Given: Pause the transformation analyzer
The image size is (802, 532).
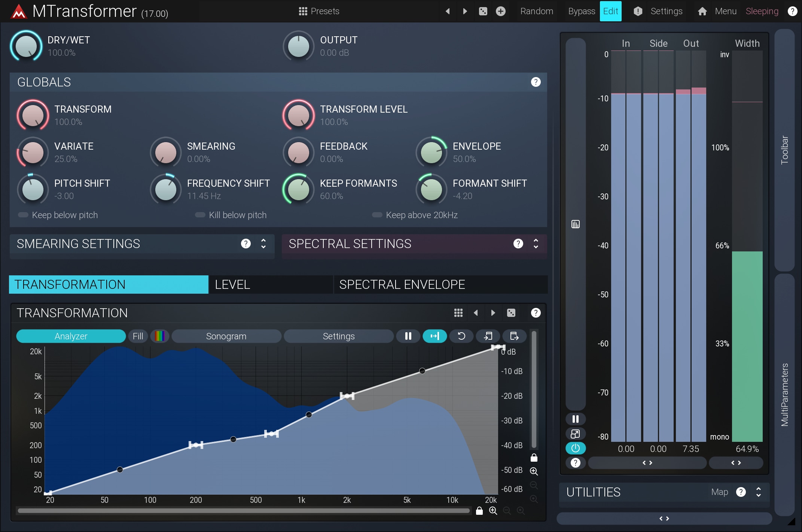Looking at the screenshot, I should tap(408, 336).
